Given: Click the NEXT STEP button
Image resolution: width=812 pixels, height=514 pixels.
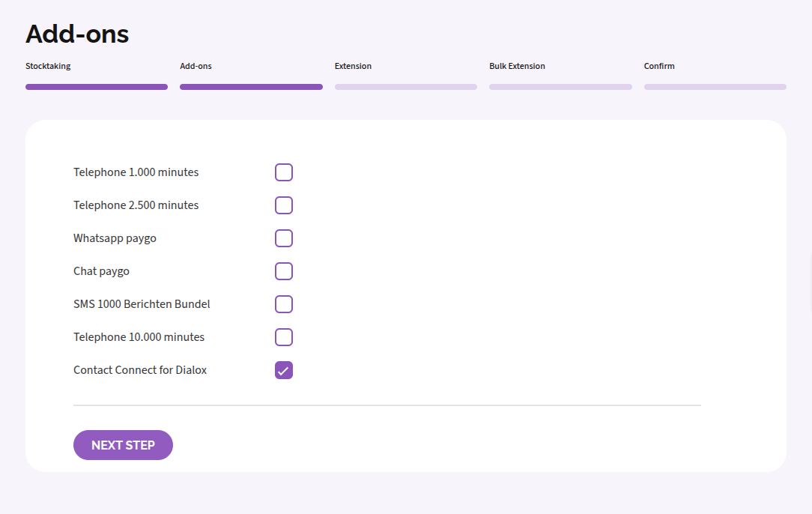Looking at the screenshot, I should (123, 445).
